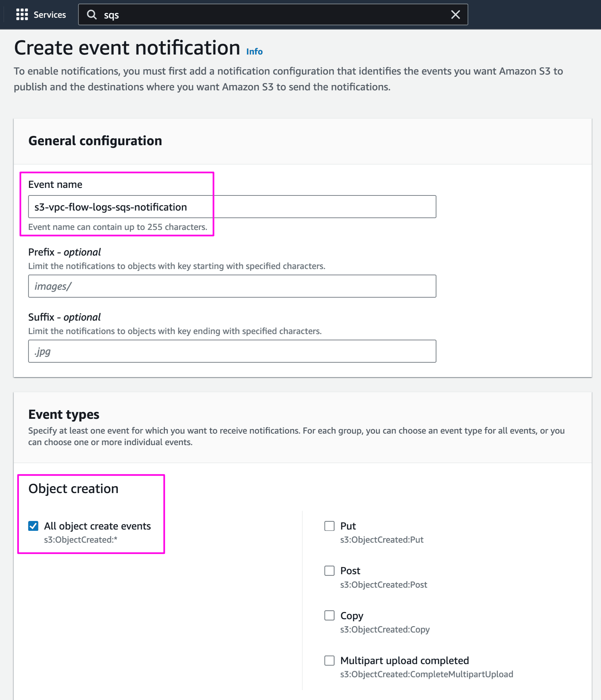Click the General configuration heading
Viewport: 601px width, 700px height.
95,141
